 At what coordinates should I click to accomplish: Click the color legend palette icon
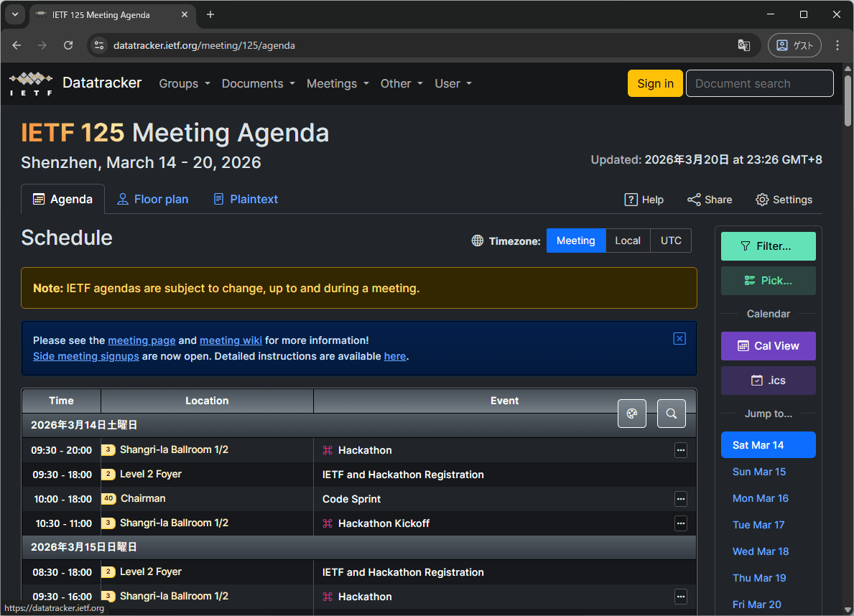[632, 414]
